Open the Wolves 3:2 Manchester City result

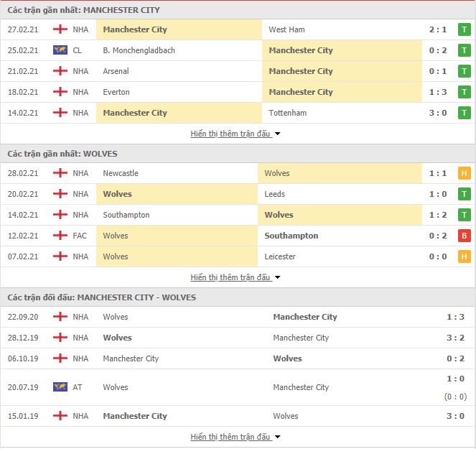click(455, 338)
